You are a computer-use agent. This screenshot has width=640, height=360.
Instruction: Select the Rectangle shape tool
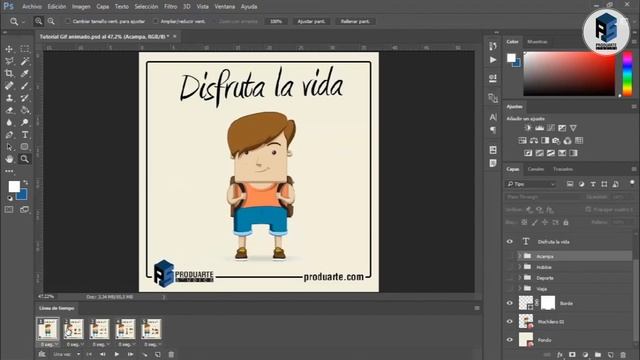25,147
